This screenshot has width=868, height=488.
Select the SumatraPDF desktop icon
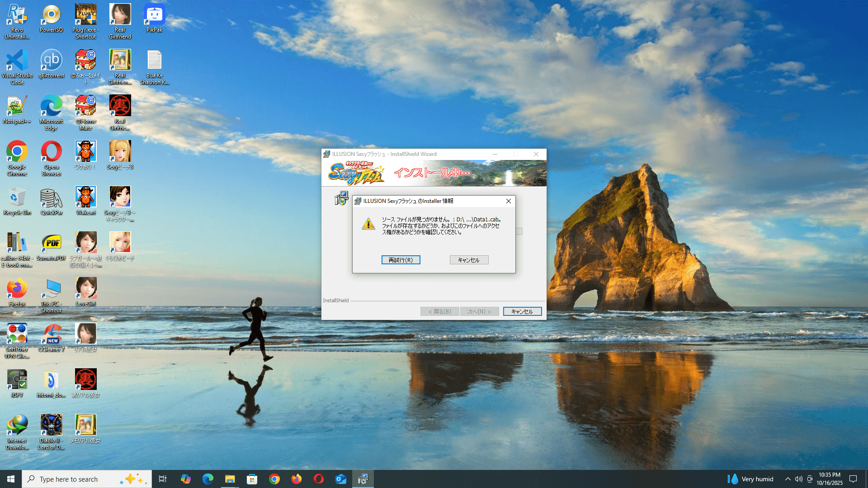(51, 244)
